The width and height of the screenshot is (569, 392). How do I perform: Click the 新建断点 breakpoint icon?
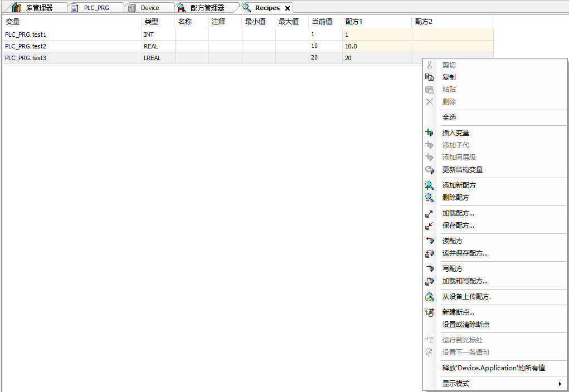(429, 312)
